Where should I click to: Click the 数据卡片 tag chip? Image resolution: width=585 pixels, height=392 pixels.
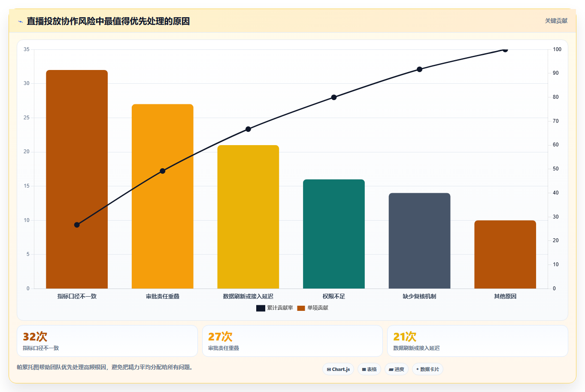point(427,369)
